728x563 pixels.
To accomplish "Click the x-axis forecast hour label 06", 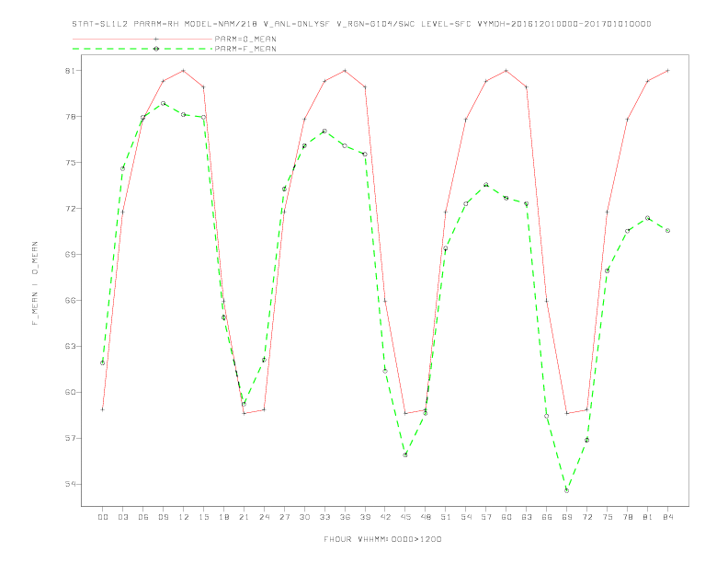I will click(143, 517).
